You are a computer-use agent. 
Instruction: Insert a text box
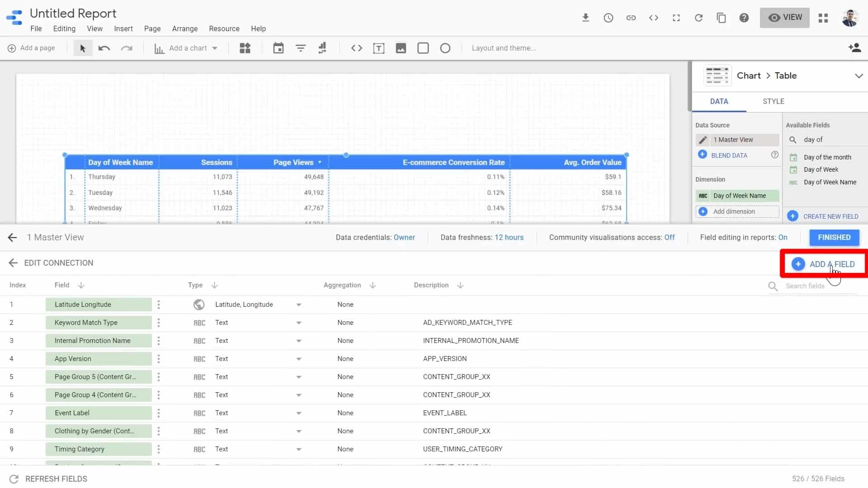(x=379, y=48)
